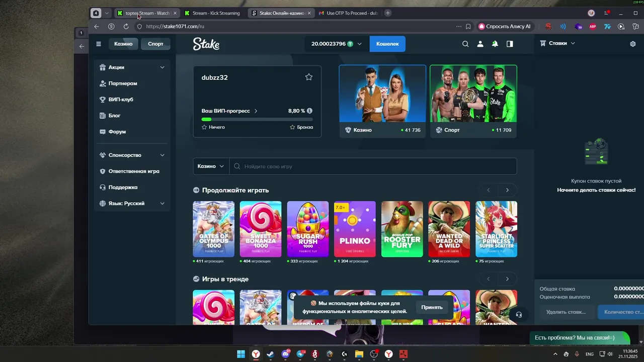Open the Казино promo card with dealers
The image size is (644, 362).
(382, 101)
